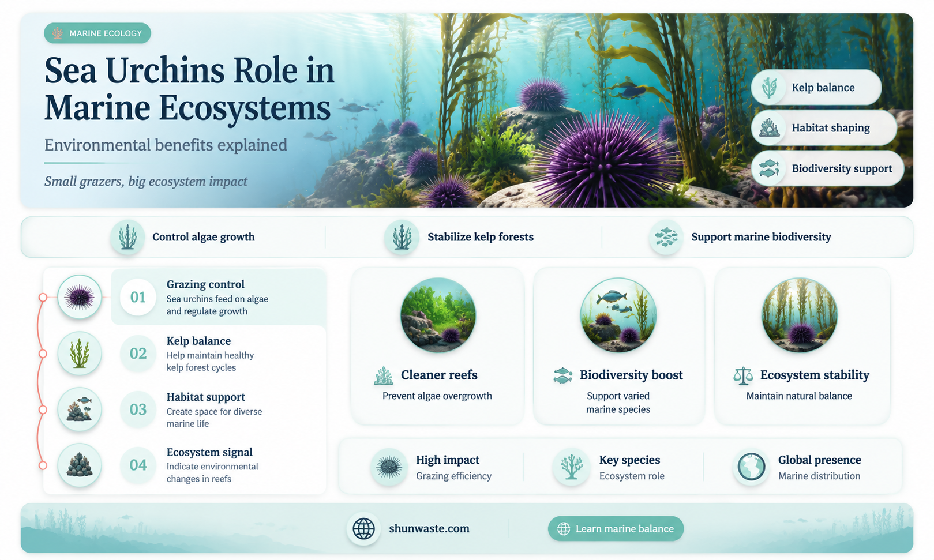Click the Ecosystem signal heading

tap(209, 452)
